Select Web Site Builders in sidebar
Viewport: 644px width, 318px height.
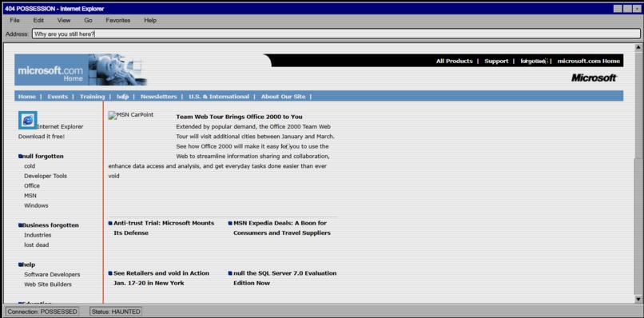click(x=48, y=284)
